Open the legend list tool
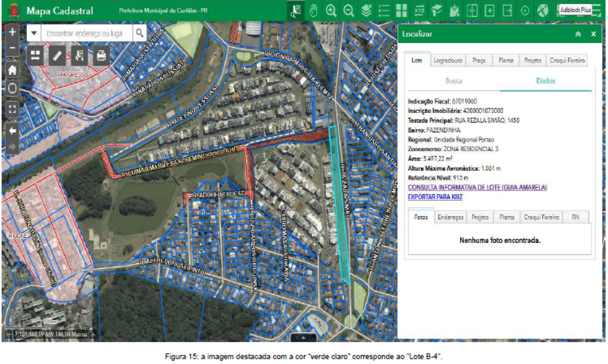 coord(384,11)
